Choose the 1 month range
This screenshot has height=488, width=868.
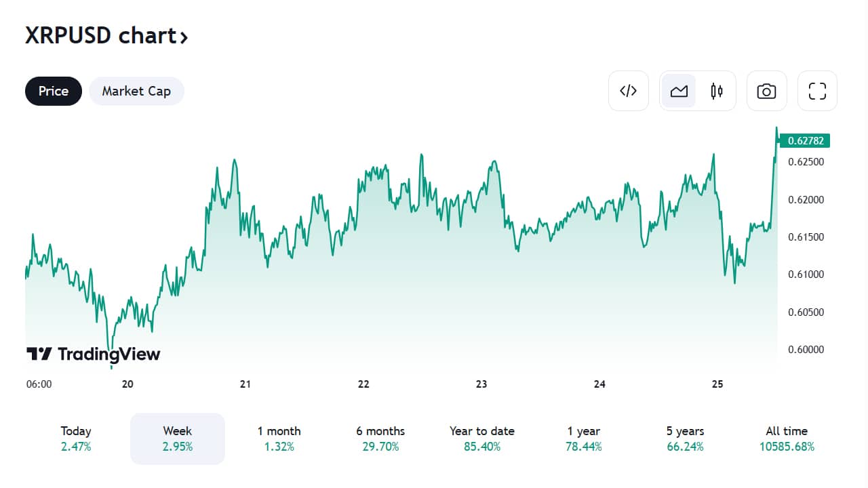point(279,439)
